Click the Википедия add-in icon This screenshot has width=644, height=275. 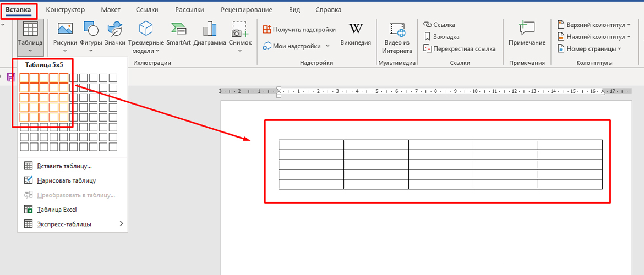click(356, 30)
